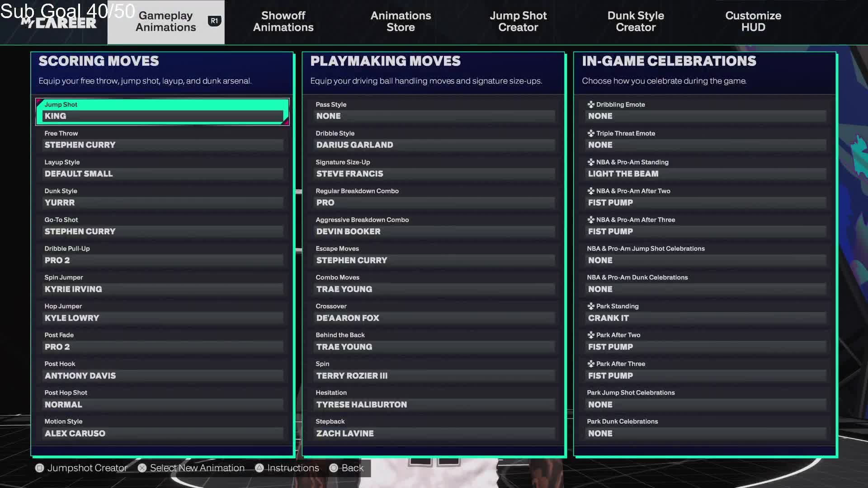Click the square Jumpshot Creator button icon
This screenshot has height=488, width=868.
tap(40, 468)
